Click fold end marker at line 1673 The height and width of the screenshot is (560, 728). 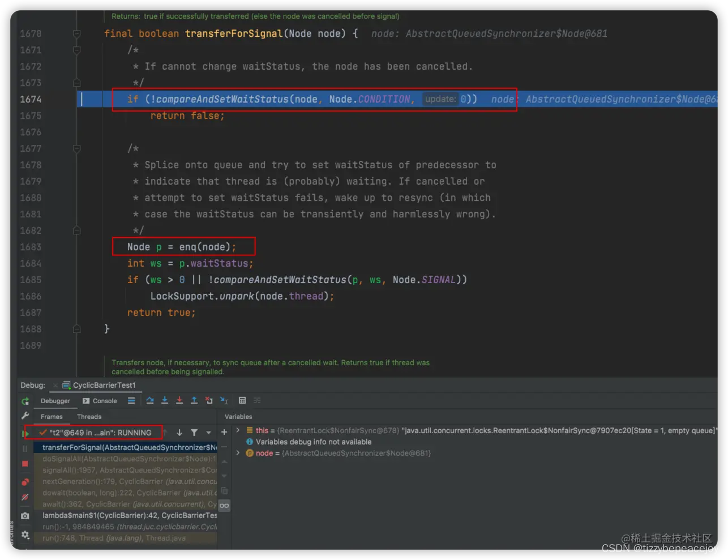76,83
